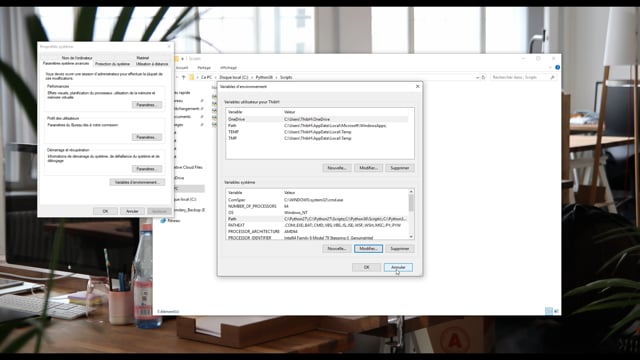Switch to the Protection du système tab

(x=112, y=64)
